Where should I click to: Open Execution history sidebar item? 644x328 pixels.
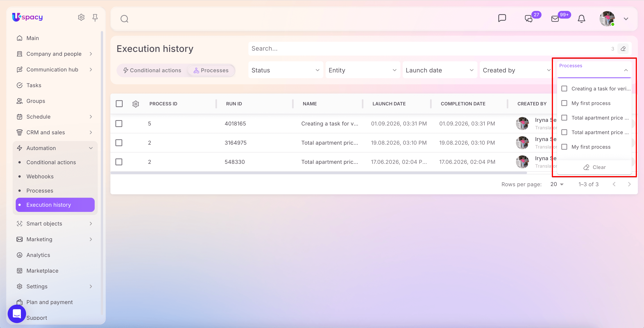click(55, 205)
